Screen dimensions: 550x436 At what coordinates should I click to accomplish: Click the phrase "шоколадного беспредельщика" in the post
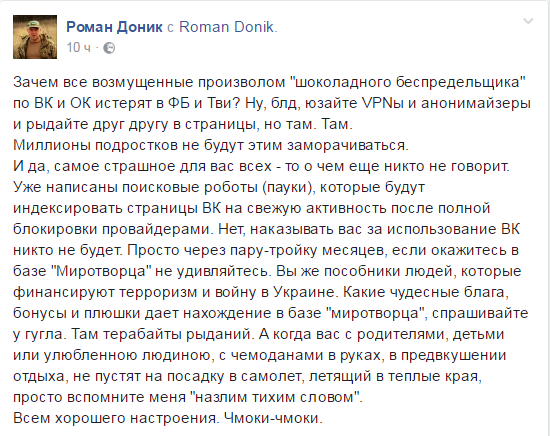click(x=407, y=82)
